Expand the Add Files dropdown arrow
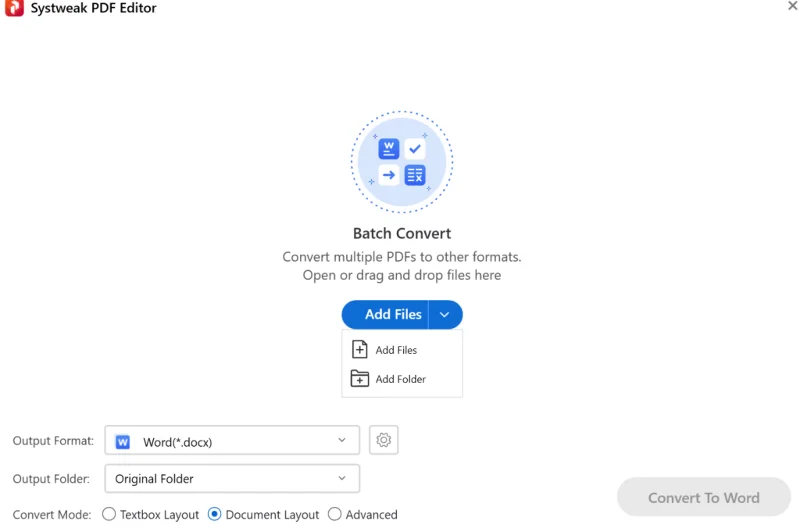Image resolution: width=800 pixels, height=528 pixels. pyautogui.click(x=445, y=314)
